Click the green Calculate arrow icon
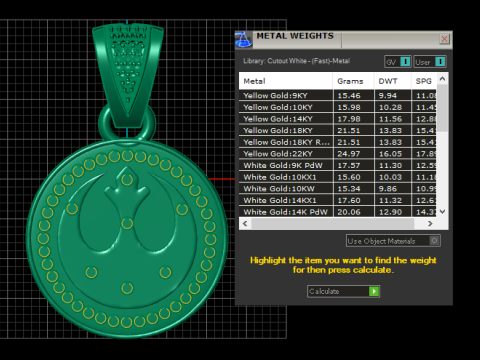The width and height of the screenshot is (480, 360). tap(374, 291)
